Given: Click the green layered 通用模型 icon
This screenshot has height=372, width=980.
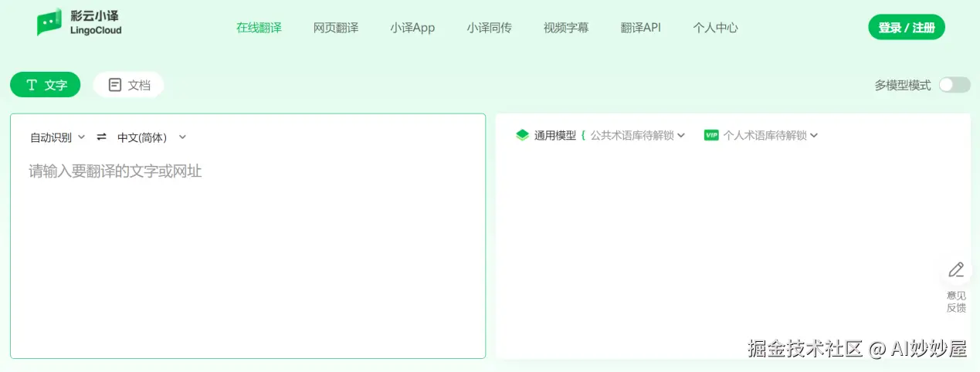Looking at the screenshot, I should [x=523, y=135].
